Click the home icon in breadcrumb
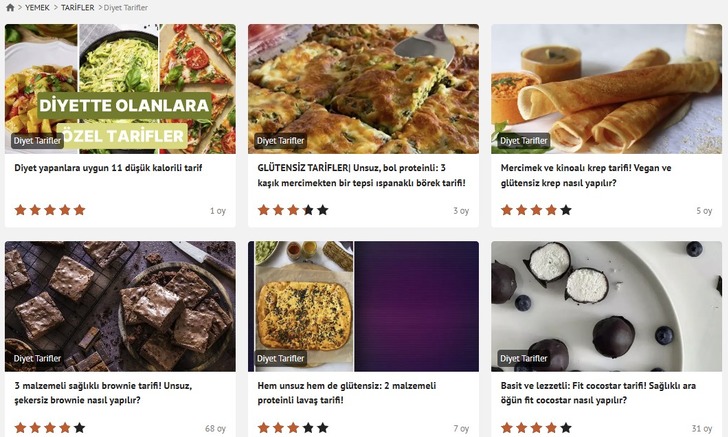Image resolution: width=728 pixels, height=437 pixels. (10, 7)
